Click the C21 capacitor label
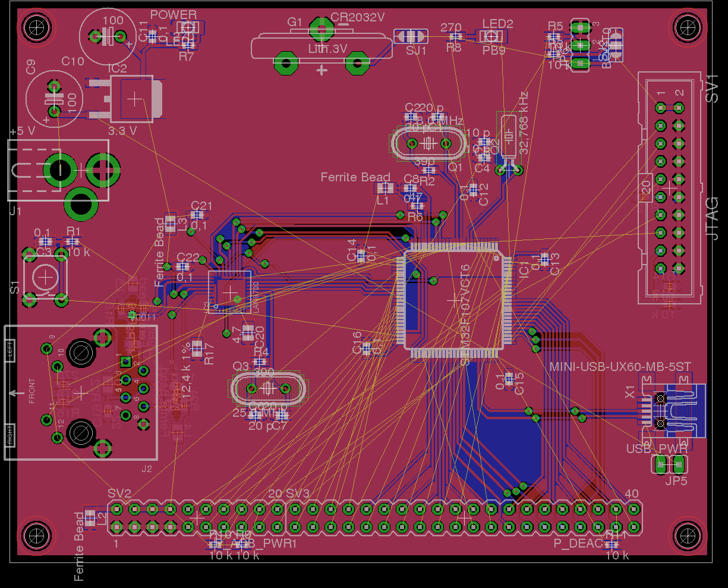 tap(201, 206)
